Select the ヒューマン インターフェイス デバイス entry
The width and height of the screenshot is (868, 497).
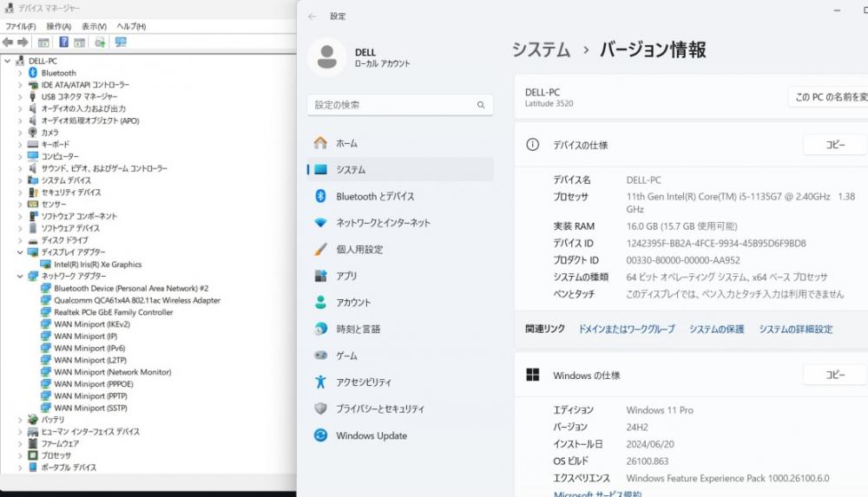(x=90, y=432)
